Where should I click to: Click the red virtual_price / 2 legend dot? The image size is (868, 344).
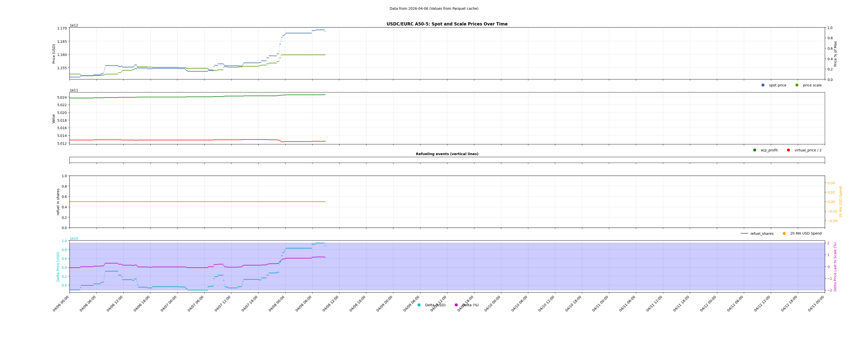789,150
